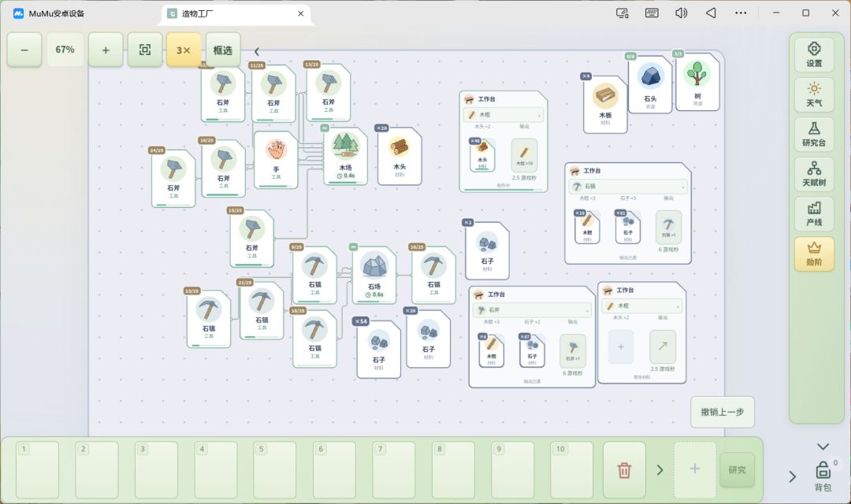Click the emulator keyboard icon in title bar

pos(652,13)
